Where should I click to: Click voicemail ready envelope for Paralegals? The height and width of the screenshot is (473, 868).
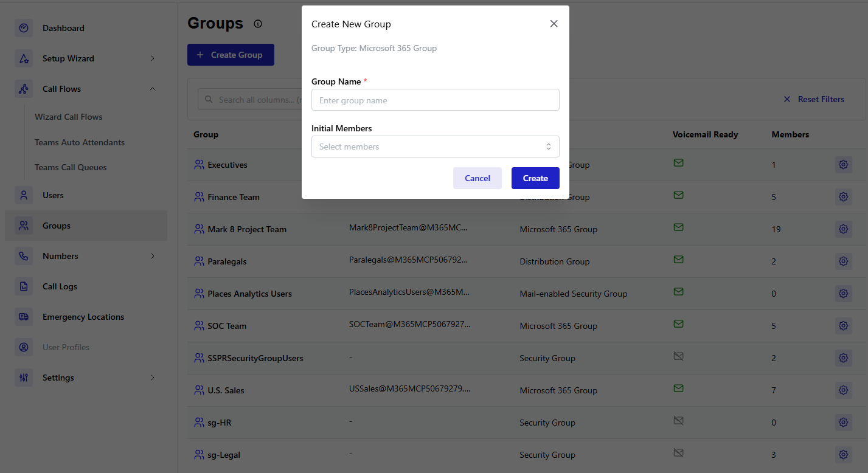678,260
